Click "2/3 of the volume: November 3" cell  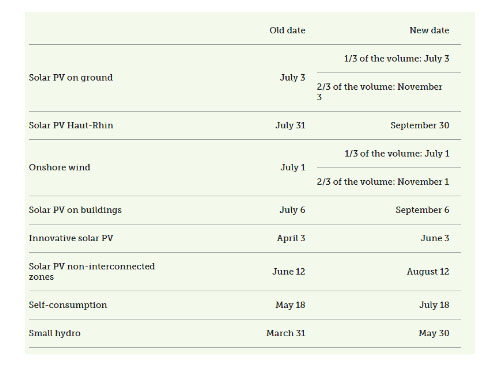[x=379, y=92]
